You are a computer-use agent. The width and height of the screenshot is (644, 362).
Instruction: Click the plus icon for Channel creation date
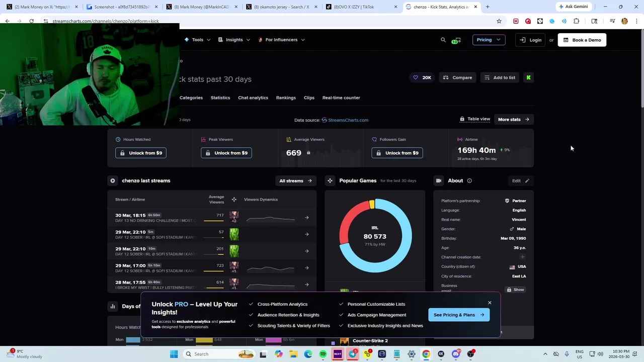point(522,257)
